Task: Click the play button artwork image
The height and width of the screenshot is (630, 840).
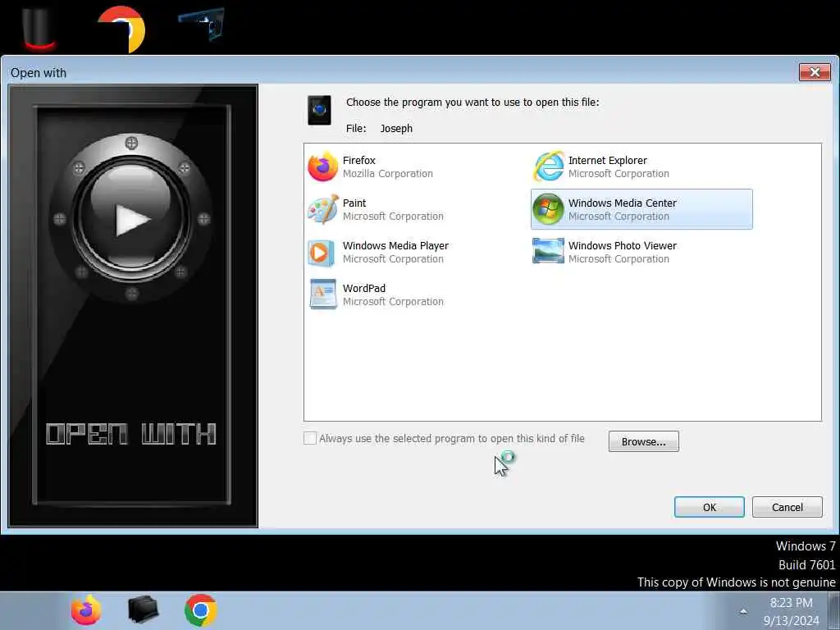Action: click(x=133, y=305)
